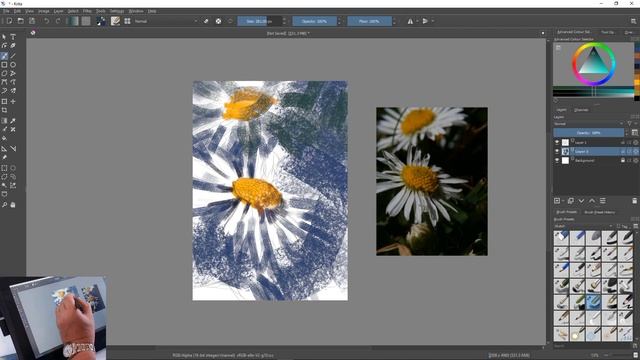Open the layer properties icon
The width and height of the screenshot is (640, 360).
click(x=602, y=201)
